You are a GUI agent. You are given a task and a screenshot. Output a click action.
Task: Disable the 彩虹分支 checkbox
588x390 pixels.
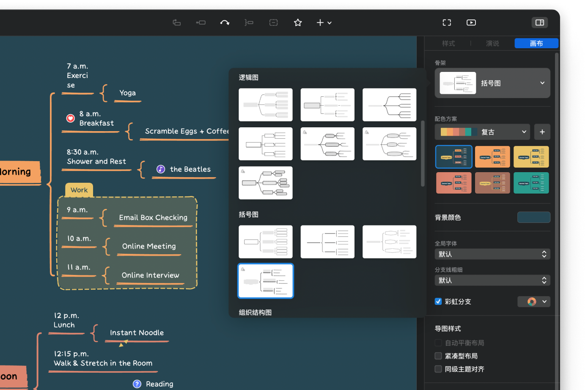tap(438, 301)
